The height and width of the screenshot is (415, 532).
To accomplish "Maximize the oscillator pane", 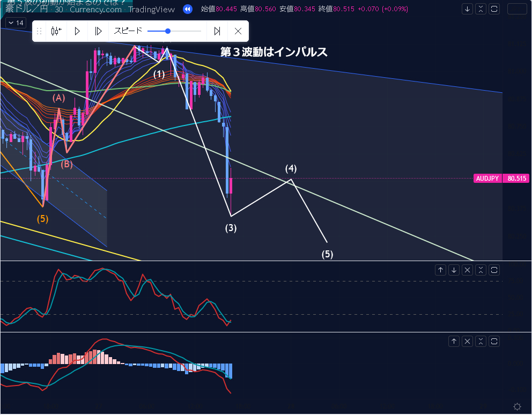I will click(494, 270).
